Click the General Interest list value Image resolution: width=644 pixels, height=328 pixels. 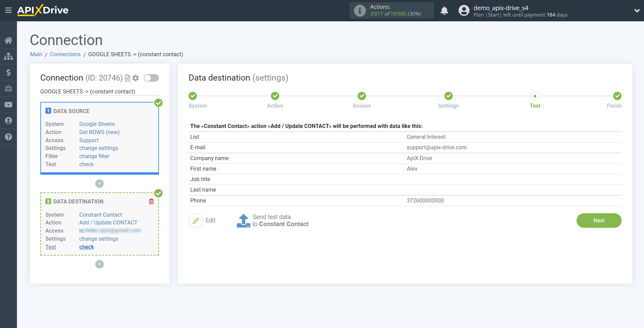[x=426, y=137]
